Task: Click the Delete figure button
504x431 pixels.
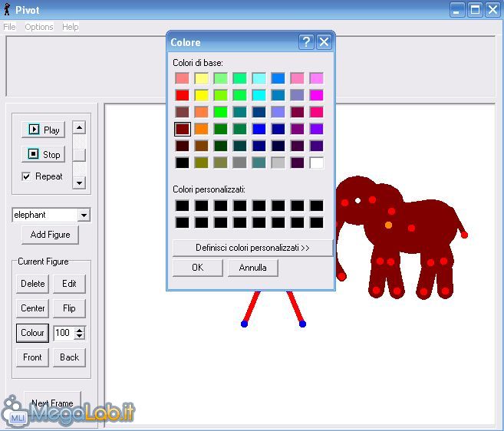Action: (33, 283)
